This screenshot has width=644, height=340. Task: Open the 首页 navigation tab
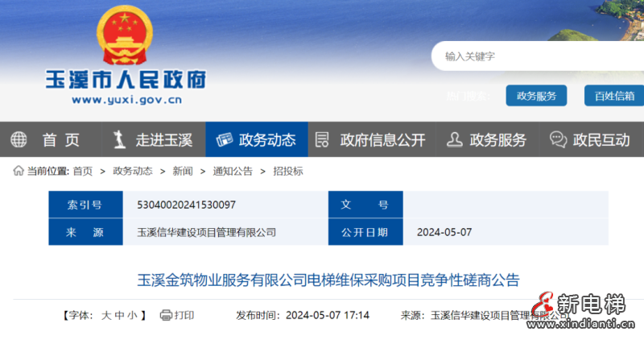(61, 139)
